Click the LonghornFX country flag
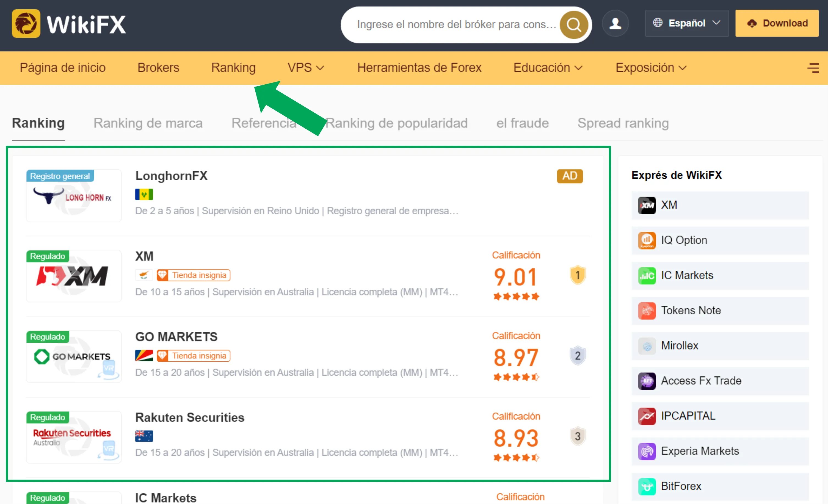Viewport: 828px width, 504px height. pos(144,194)
